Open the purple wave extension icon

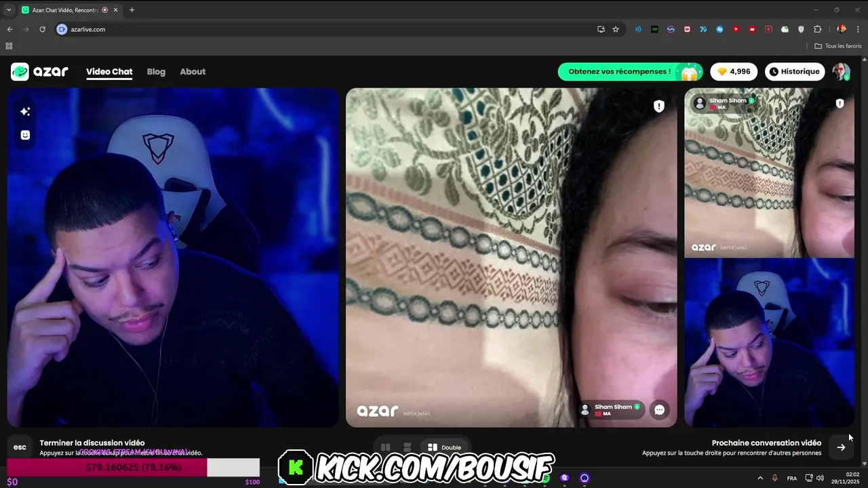tap(671, 29)
